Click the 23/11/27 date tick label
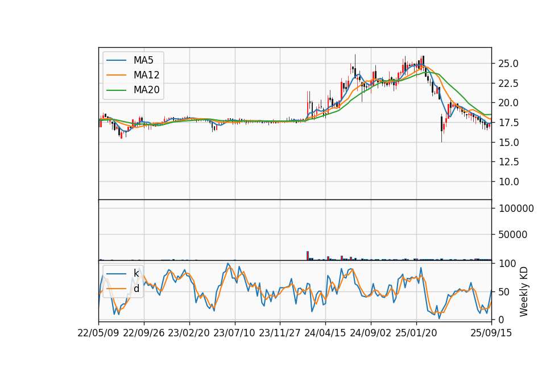 (x=280, y=333)
